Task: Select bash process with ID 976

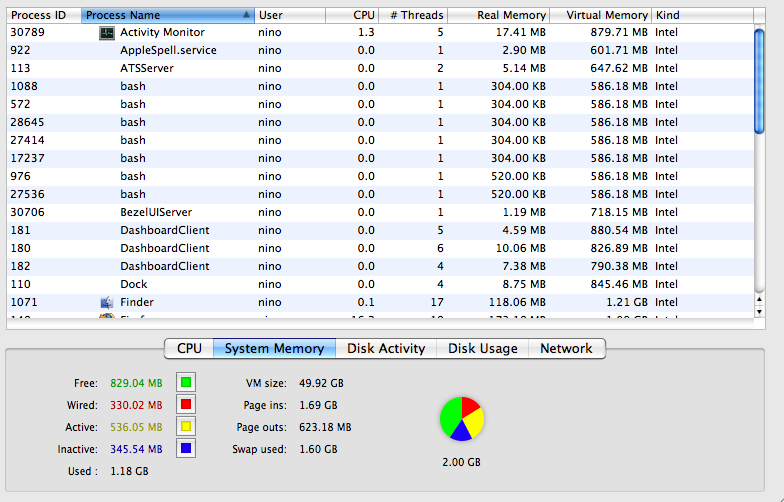Action: (x=380, y=176)
